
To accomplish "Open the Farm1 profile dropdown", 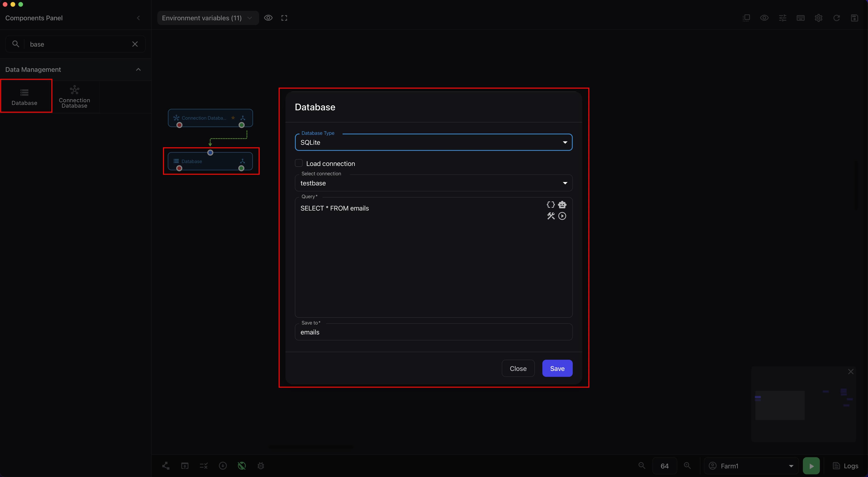I will coord(751,465).
